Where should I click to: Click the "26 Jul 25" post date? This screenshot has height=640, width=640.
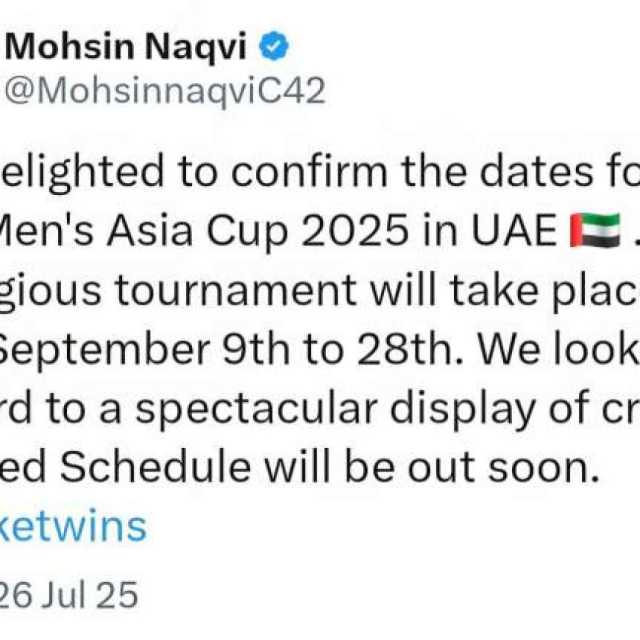[x=67, y=595]
